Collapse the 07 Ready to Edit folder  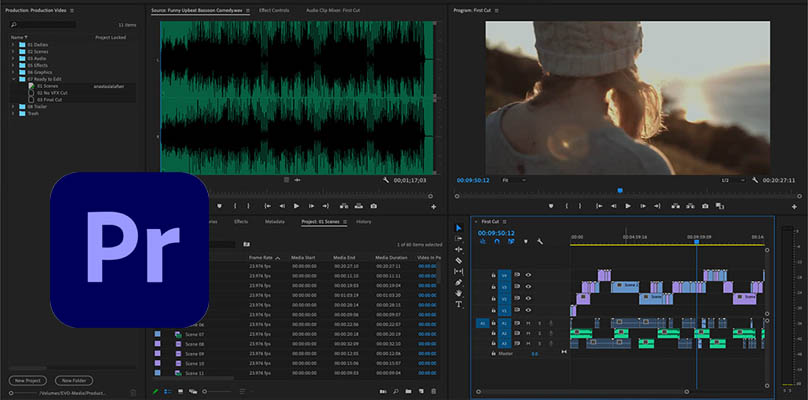click(13, 78)
